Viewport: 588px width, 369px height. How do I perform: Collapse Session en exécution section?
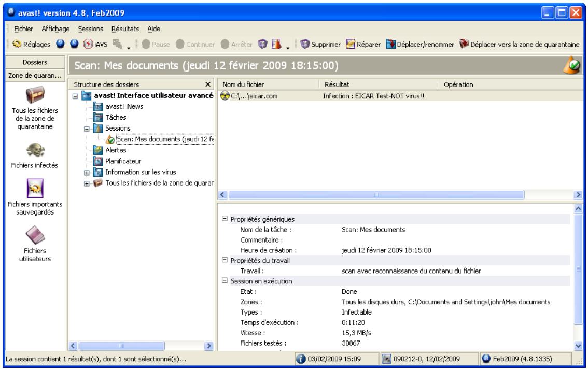pos(225,280)
